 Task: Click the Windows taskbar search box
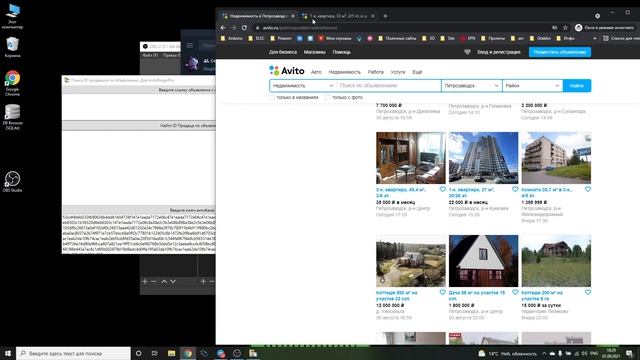73,353
